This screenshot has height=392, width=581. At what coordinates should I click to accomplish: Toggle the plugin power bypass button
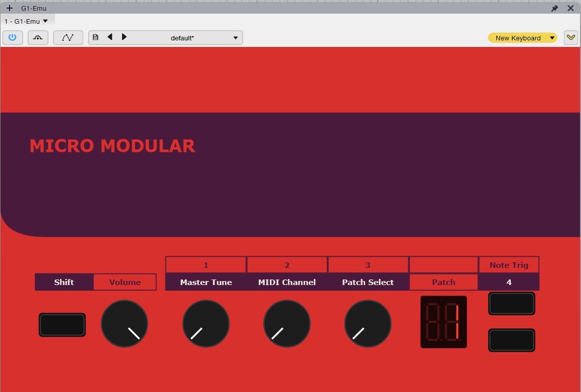coord(13,38)
